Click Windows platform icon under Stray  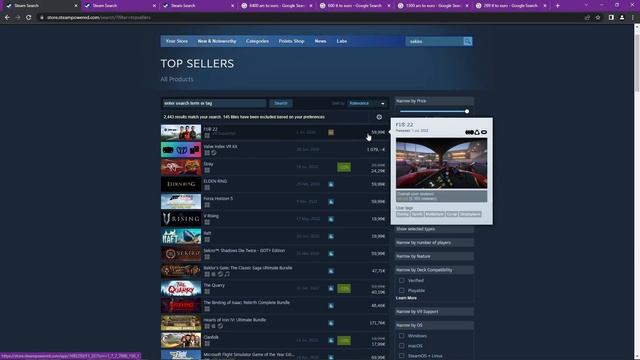(x=207, y=170)
